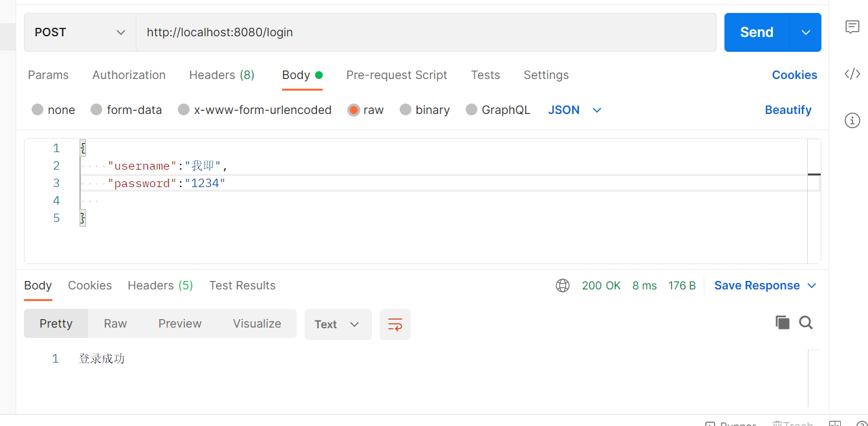Toggle line wrapping in response viewer
The image size is (868, 426).
click(395, 324)
